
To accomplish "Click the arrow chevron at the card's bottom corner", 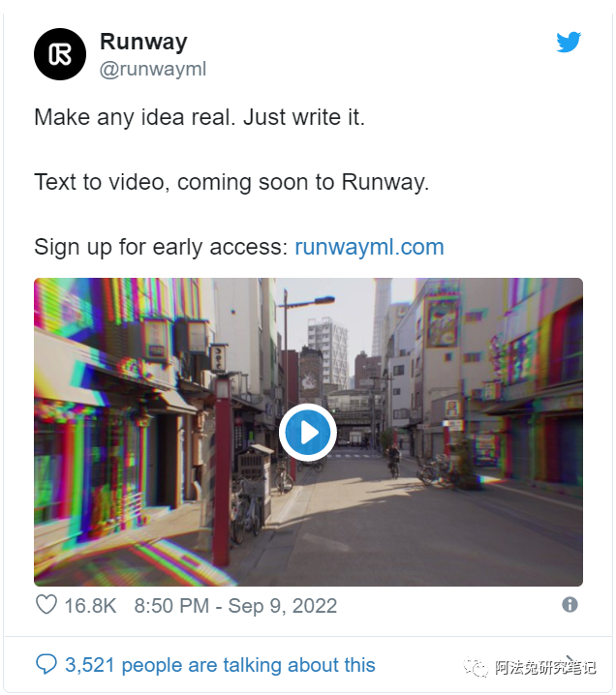I will pos(572,660).
